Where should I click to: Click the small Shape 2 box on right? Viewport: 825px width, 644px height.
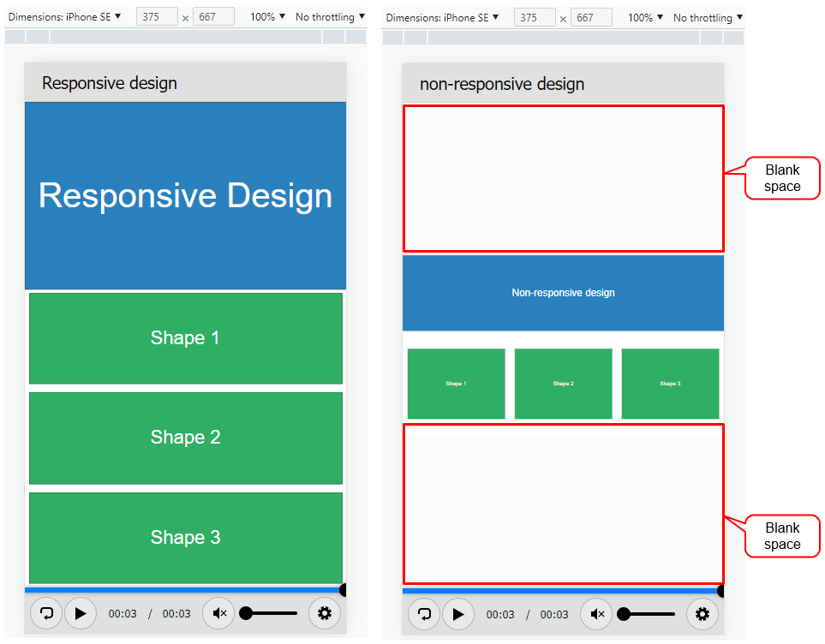pos(563,384)
